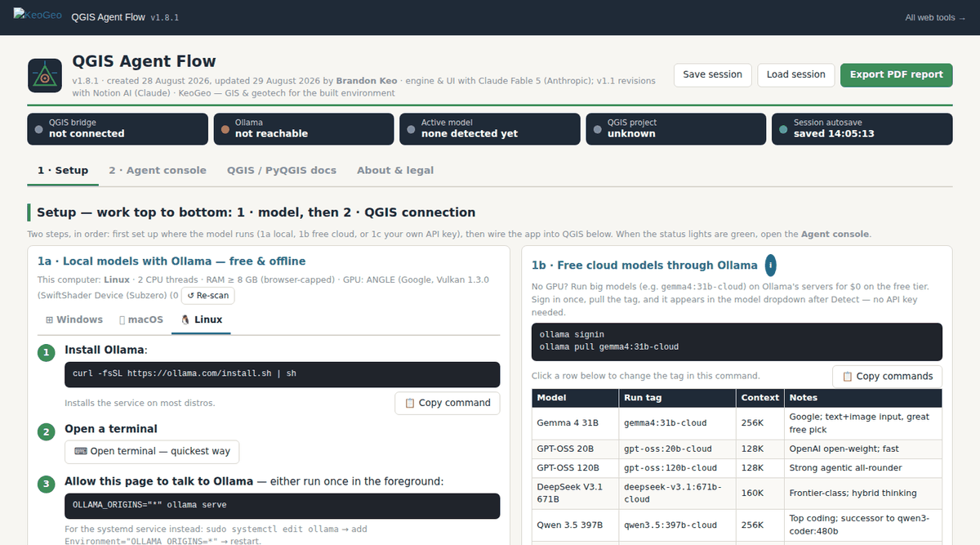Click the QGIS Agent Flow logo icon
The width and height of the screenshot is (980, 545).
tap(45, 75)
